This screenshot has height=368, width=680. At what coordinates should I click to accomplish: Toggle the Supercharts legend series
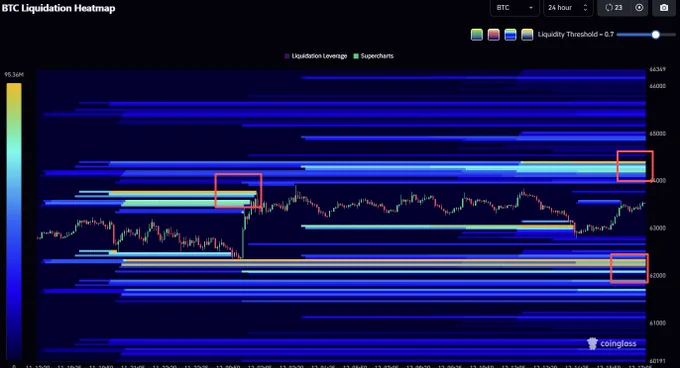[373, 56]
